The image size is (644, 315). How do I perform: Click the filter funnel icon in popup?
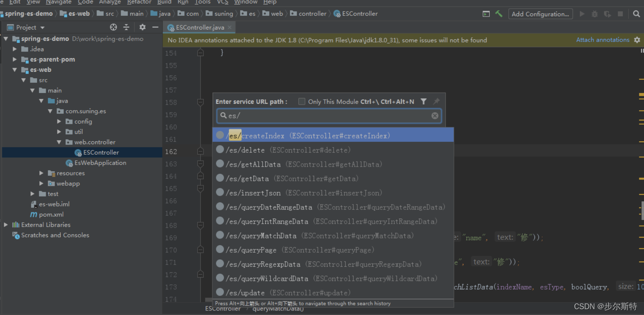[424, 101]
